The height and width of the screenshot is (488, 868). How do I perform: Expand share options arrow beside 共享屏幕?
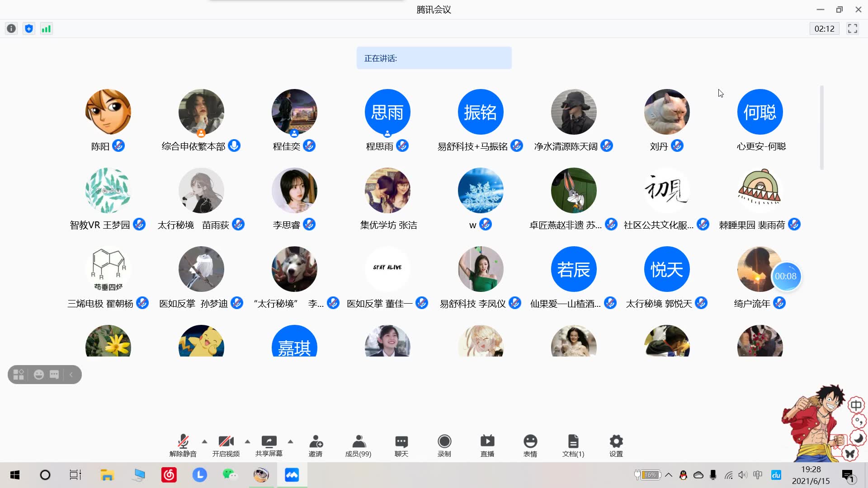click(290, 441)
